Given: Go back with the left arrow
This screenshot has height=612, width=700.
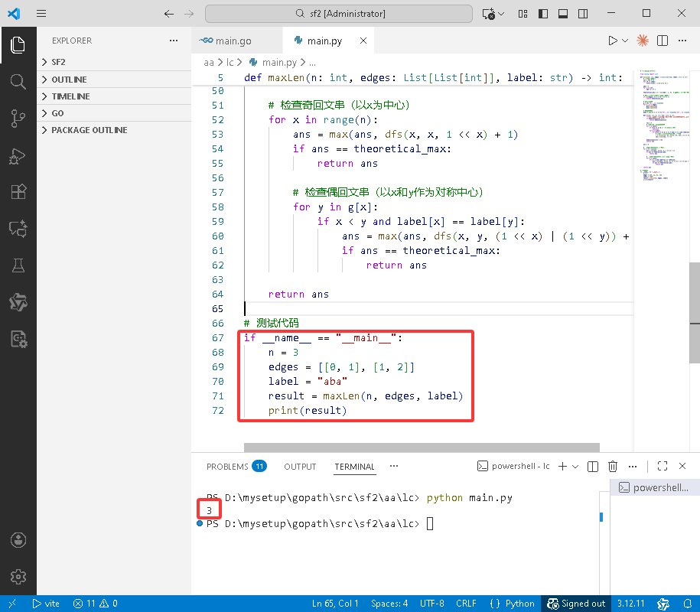Looking at the screenshot, I should tap(169, 14).
